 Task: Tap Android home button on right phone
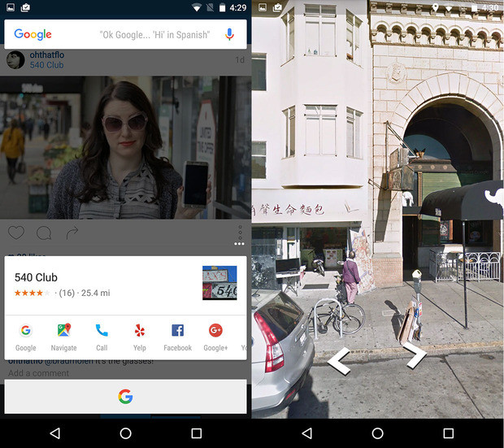378,433
